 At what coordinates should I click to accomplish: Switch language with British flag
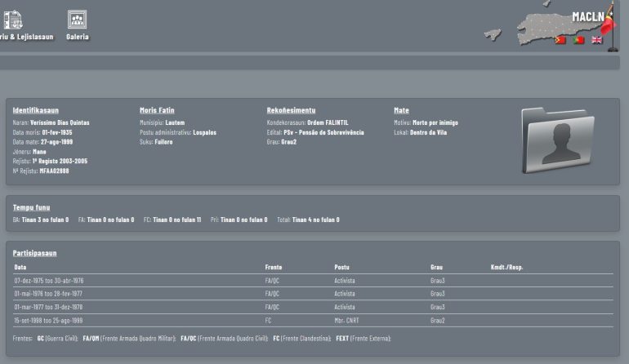[x=597, y=39]
